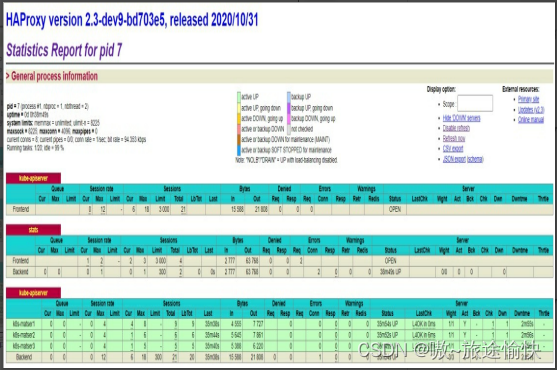
Task: Open the Online manual link
Action: (x=531, y=120)
